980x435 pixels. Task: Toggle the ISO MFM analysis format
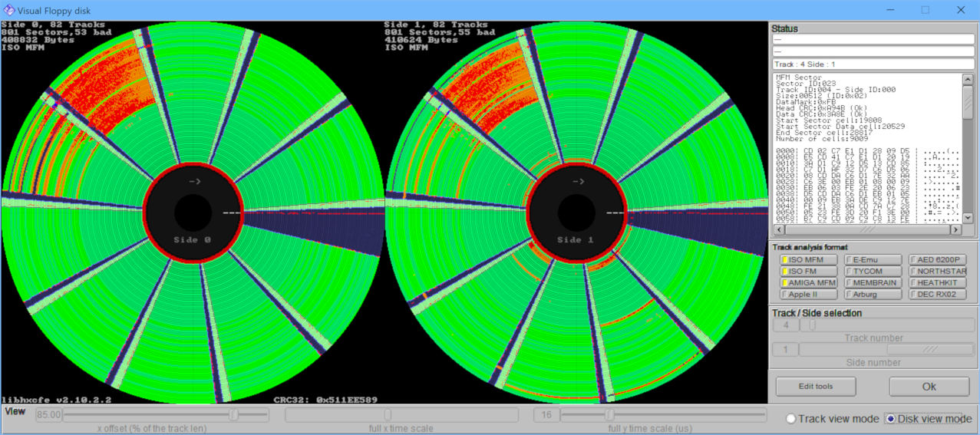(x=805, y=260)
